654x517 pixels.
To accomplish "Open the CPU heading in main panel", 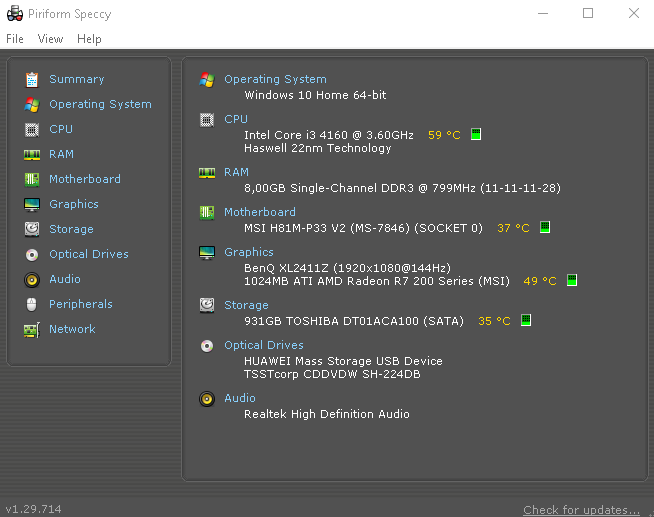I will 236,119.
